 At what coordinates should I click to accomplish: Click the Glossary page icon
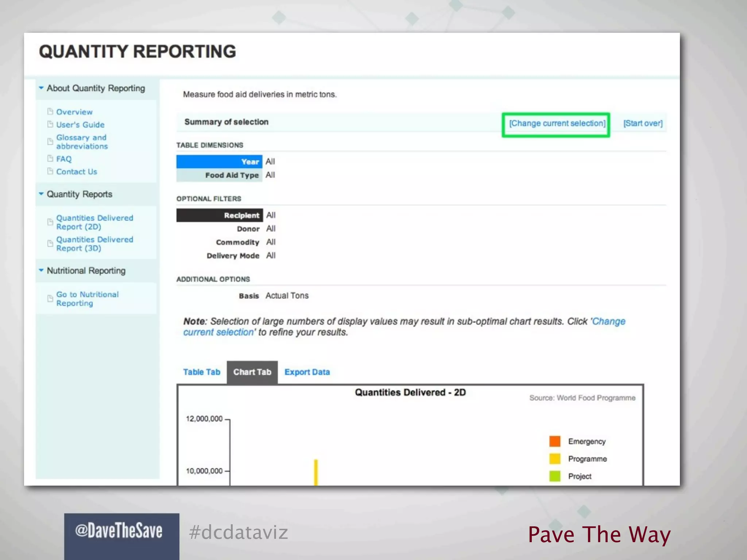point(50,141)
